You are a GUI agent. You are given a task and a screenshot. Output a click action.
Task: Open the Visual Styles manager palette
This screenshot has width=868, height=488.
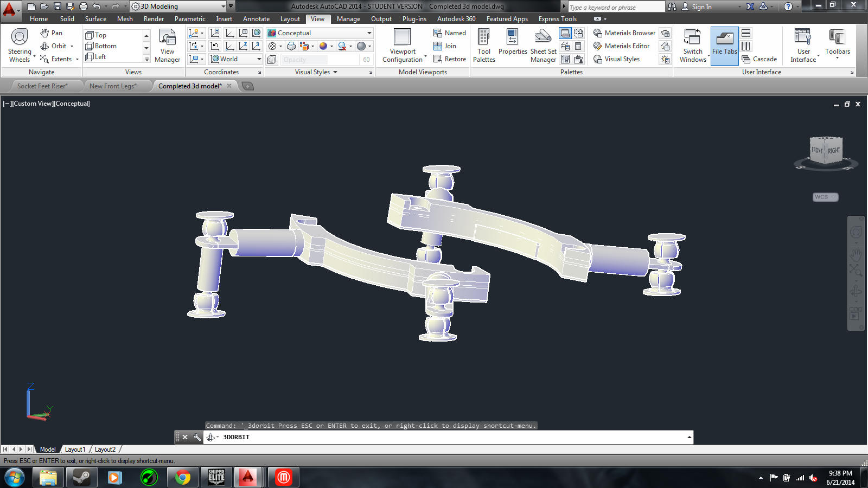617,59
